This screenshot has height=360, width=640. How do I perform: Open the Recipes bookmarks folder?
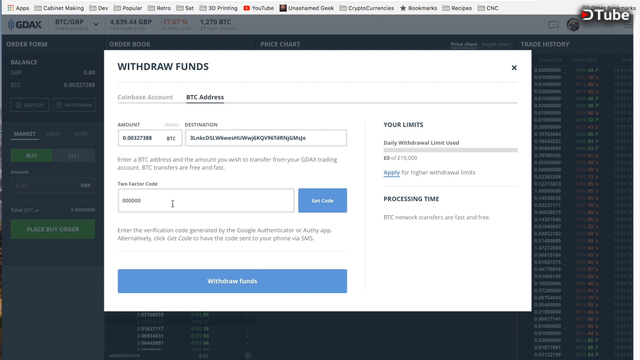coord(457,8)
